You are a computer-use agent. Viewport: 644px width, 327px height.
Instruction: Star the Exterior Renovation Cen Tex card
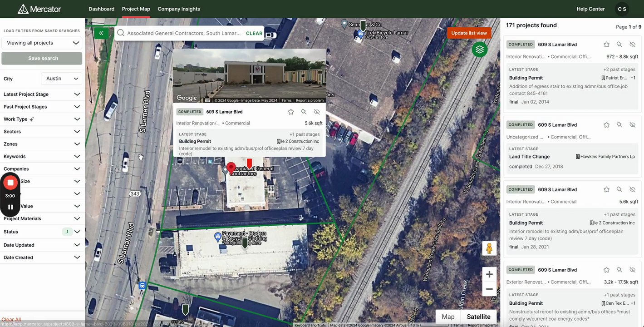606,270
